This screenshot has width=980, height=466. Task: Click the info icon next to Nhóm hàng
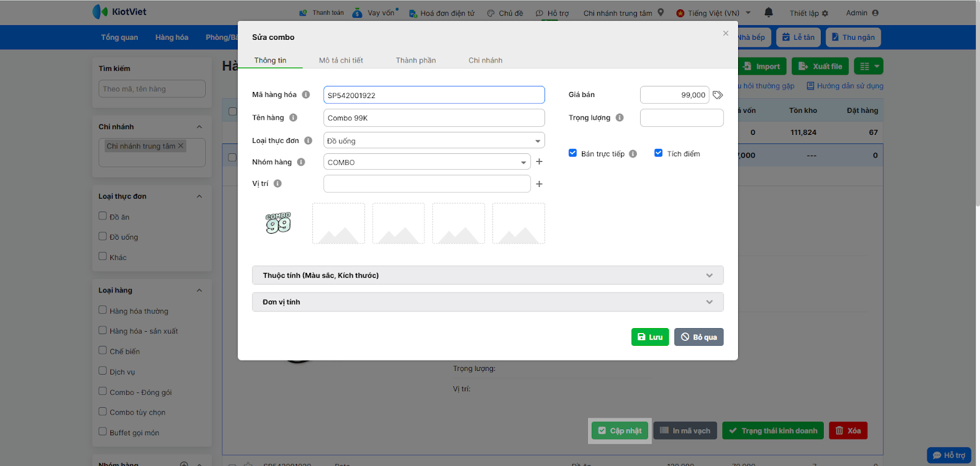[x=301, y=162]
